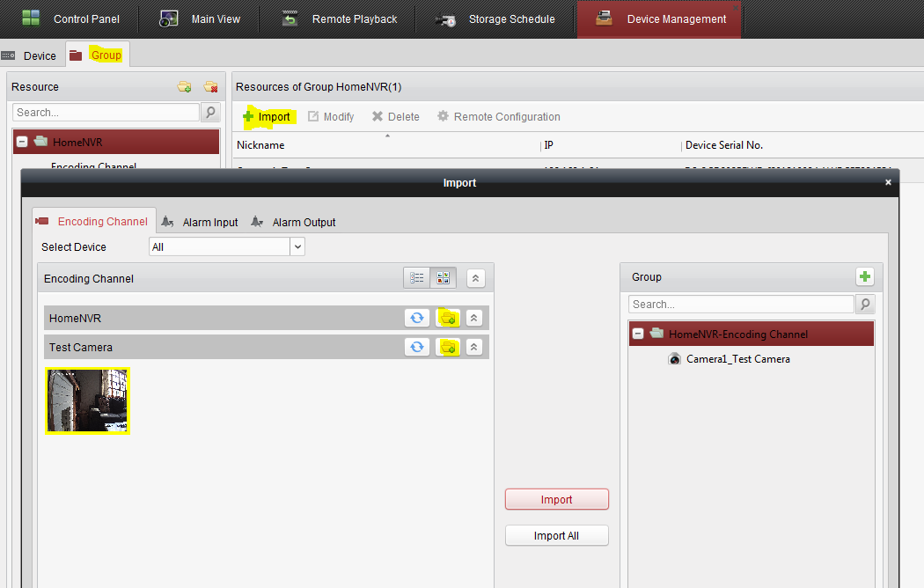The width and height of the screenshot is (924, 588).
Task: Collapse HomeNVR-Encoding Channel tree node
Action: click(638, 334)
